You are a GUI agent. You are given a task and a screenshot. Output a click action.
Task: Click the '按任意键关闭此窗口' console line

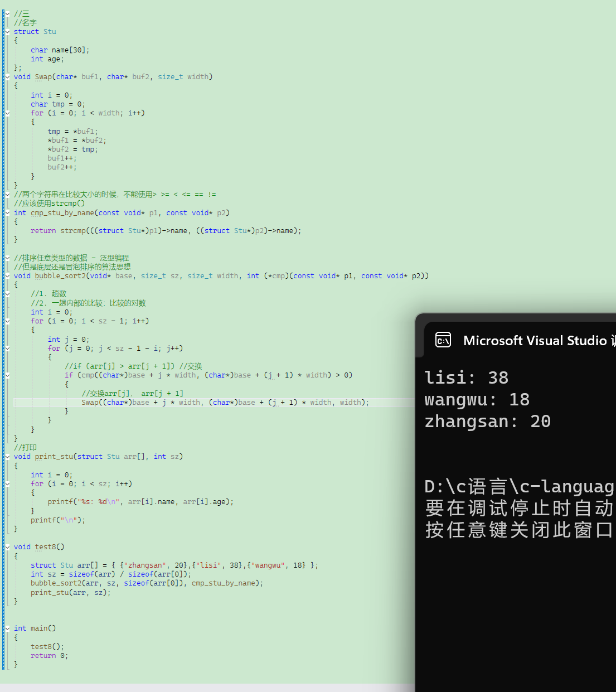tap(520, 529)
